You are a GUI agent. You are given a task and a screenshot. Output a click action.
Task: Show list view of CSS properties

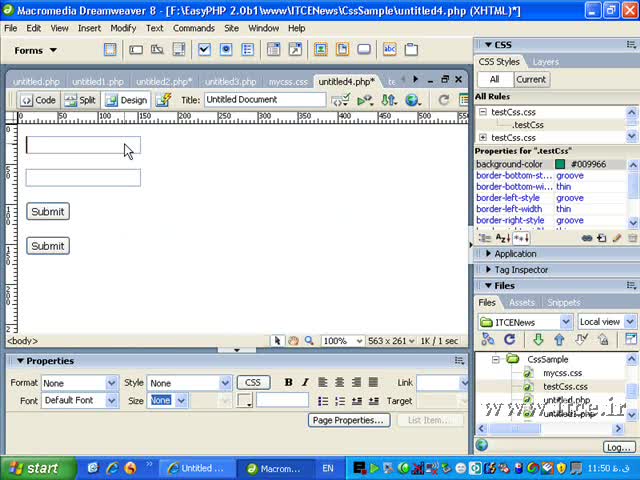(x=503, y=238)
